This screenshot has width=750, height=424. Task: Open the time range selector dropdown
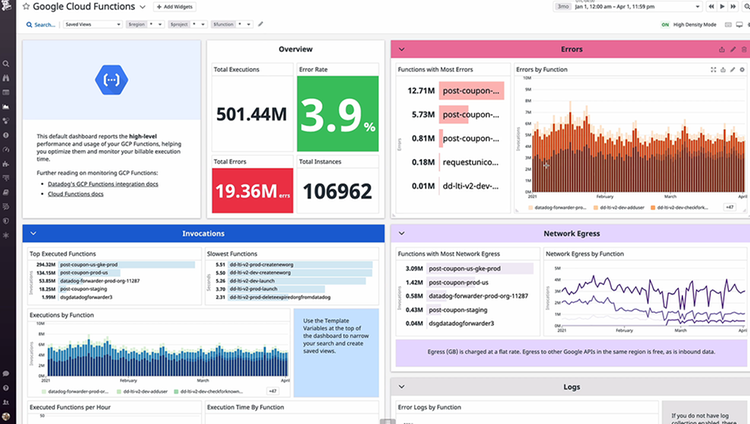pyautogui.click(x=629, y=7)
